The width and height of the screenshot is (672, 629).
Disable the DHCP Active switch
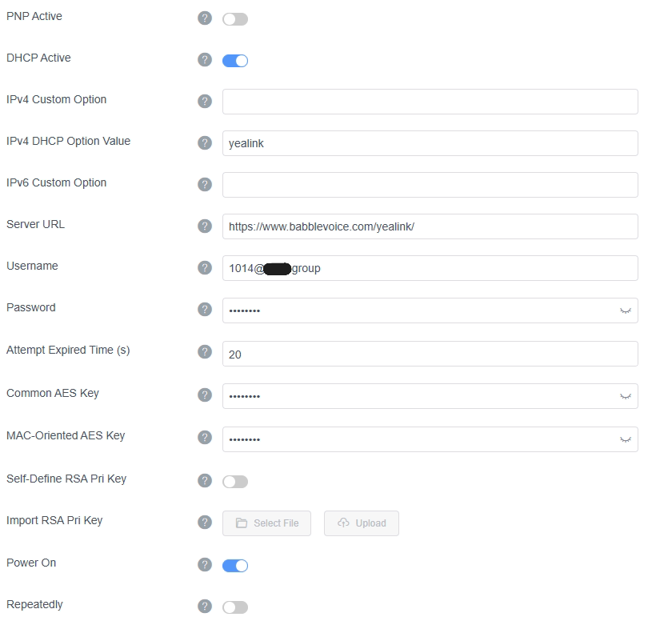(x=235, y=61)
